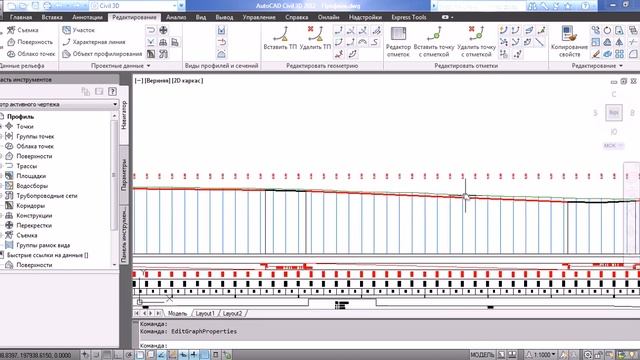Click the ViewCube Верх face
Screen dimensions: 640x360
pyautogui.click(x=614, y=113)
